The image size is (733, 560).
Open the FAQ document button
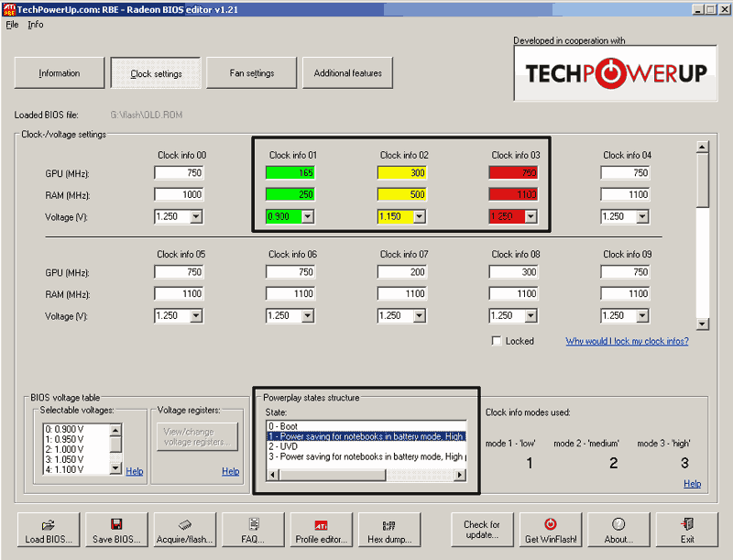pyautogui.click(x=254, y=531)
